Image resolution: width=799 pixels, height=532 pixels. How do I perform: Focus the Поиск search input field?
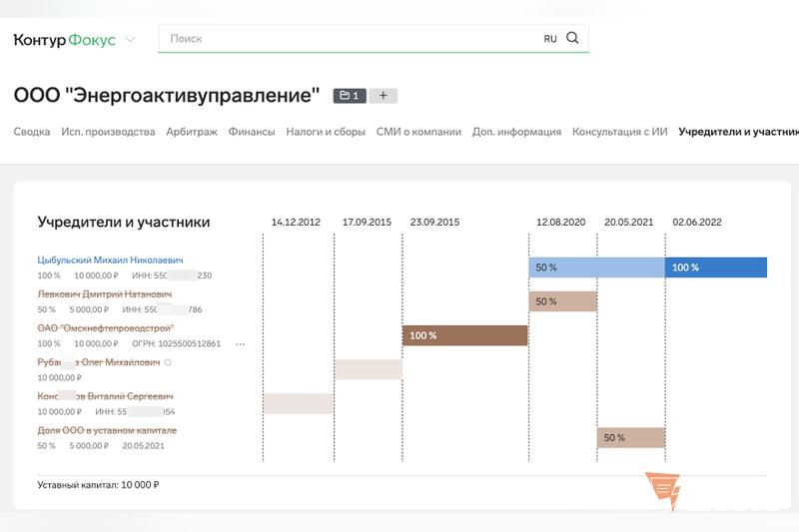click(350, 39)
